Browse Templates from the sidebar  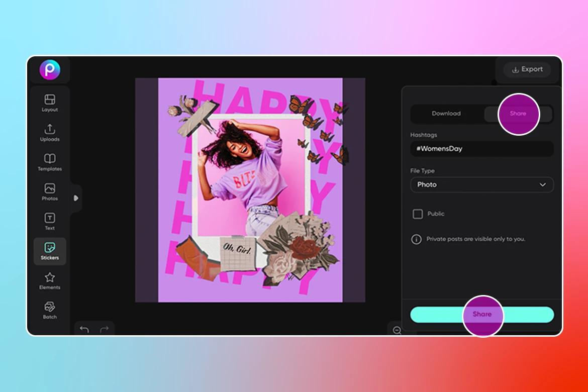point(50,161)
